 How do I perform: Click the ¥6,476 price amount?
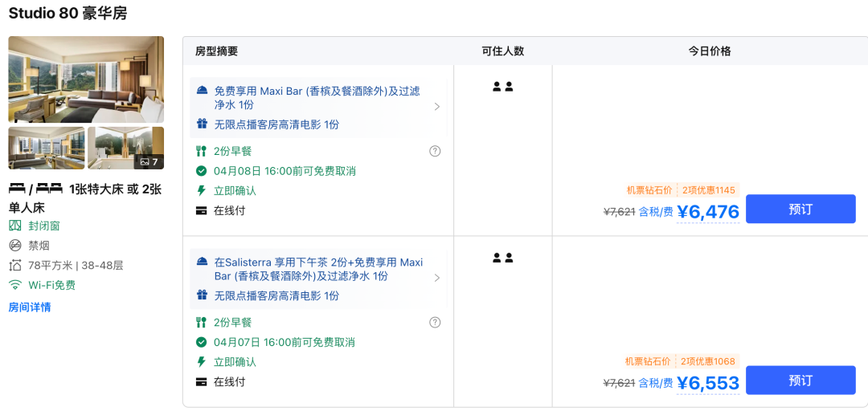click(x=707, y=212)
